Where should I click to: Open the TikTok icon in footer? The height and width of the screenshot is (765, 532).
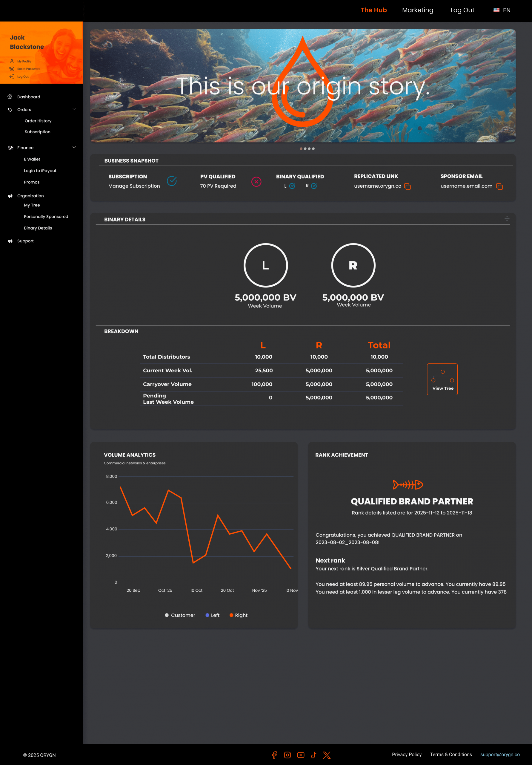coord(313,755)
